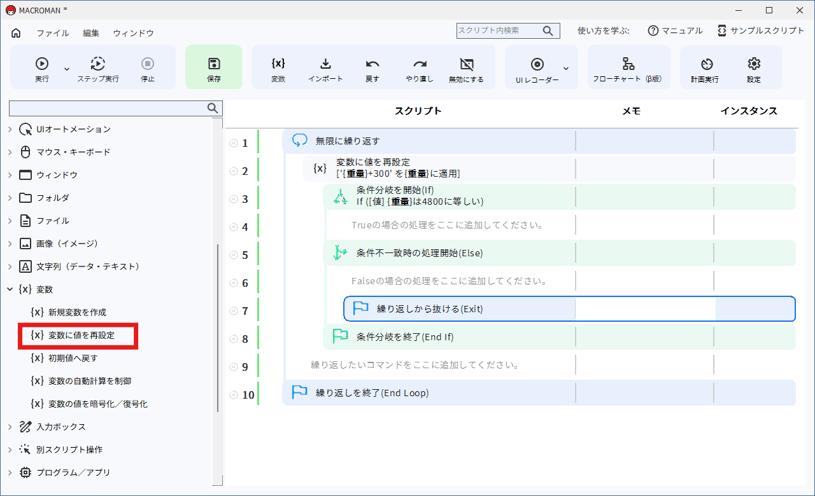Select 繰り返しから抜ける(Exit) row
The image size is (815, 496).
click(569, 309)
